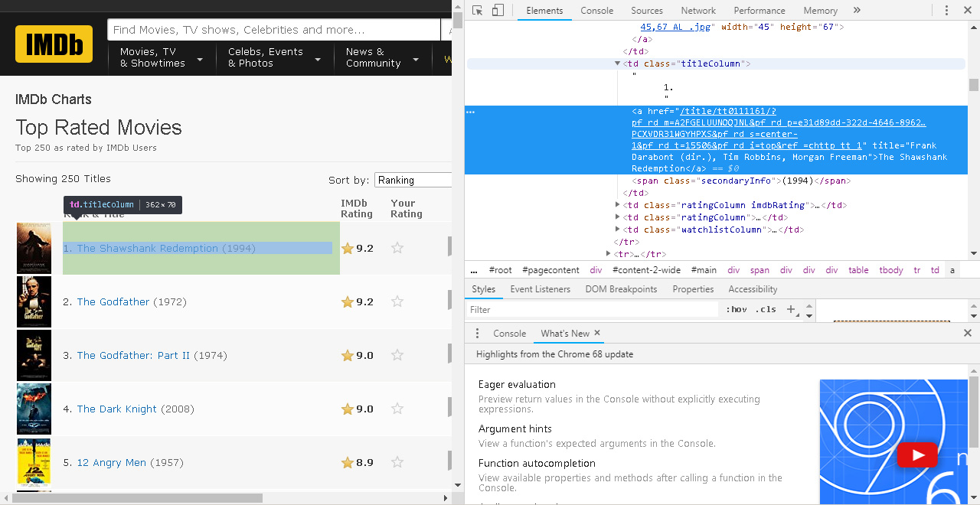
Task: Expand the td ratingColumn imdbRating node
Action: coord(617,205)
